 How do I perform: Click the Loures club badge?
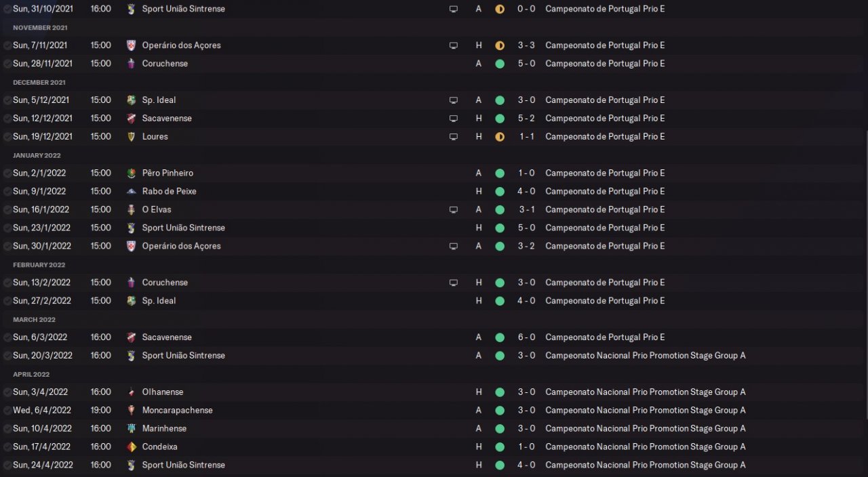132,136
